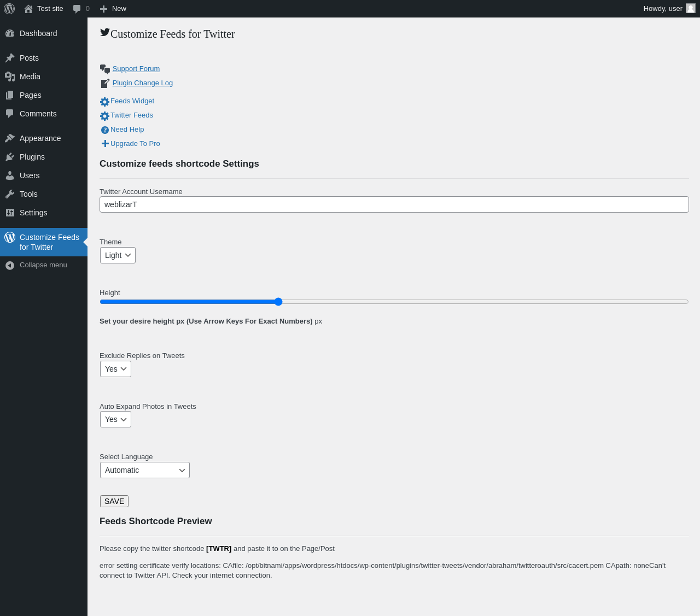The height and width of the screenshot is (616, 700).
Task: Click the Posts pushpin icon
Action: (10, 58)
